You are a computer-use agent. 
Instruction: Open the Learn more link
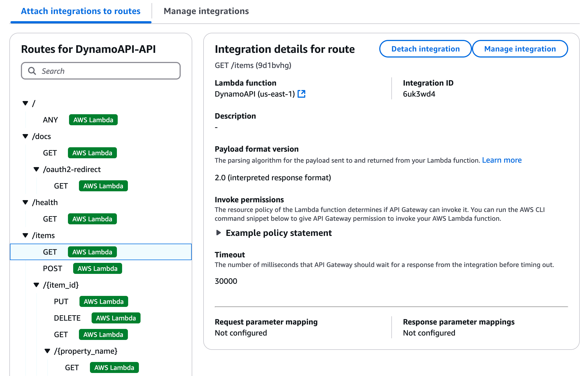click(502, 160)
